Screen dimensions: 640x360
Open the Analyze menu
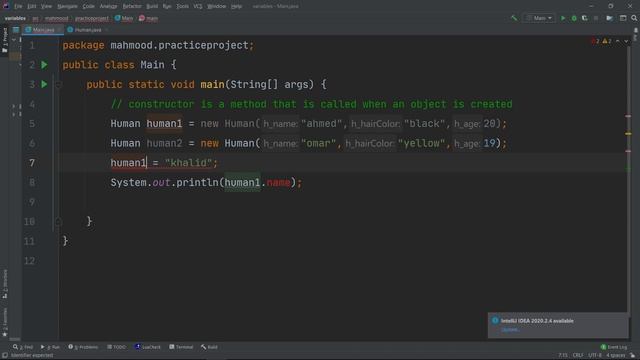pos(108,6)
